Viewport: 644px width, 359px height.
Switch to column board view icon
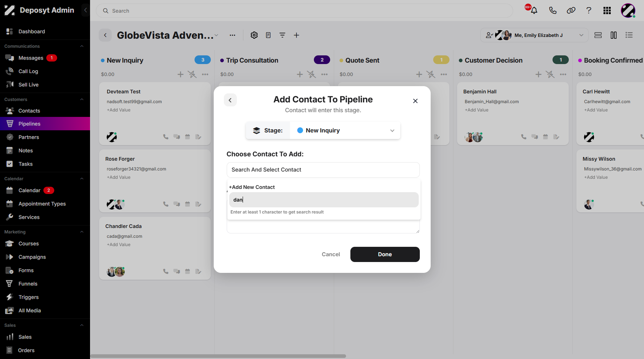(x=614, y=35)
